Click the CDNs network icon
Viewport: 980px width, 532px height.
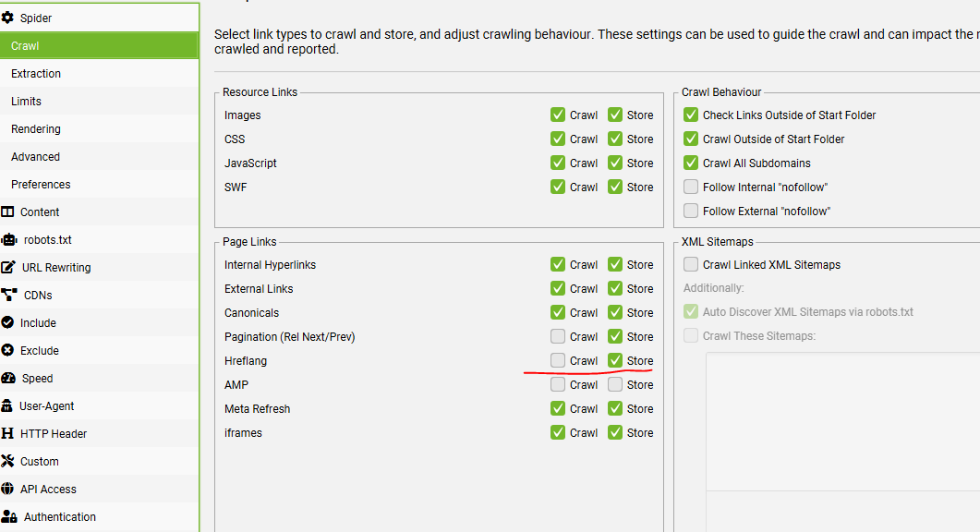coord(9,295)
